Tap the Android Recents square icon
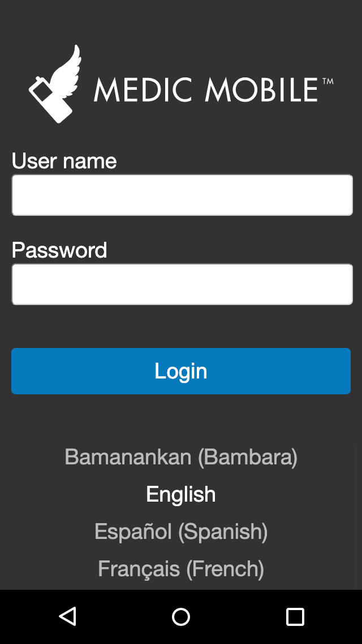Screen dimensions: 362x644 coord(295,616)
